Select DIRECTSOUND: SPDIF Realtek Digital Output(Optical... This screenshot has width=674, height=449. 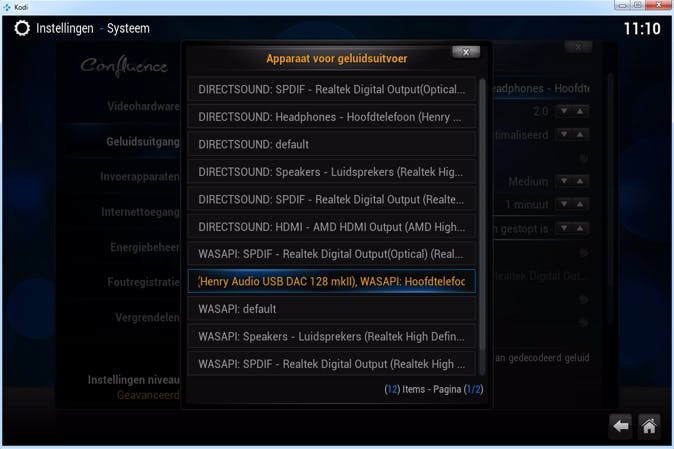point(332,89)
